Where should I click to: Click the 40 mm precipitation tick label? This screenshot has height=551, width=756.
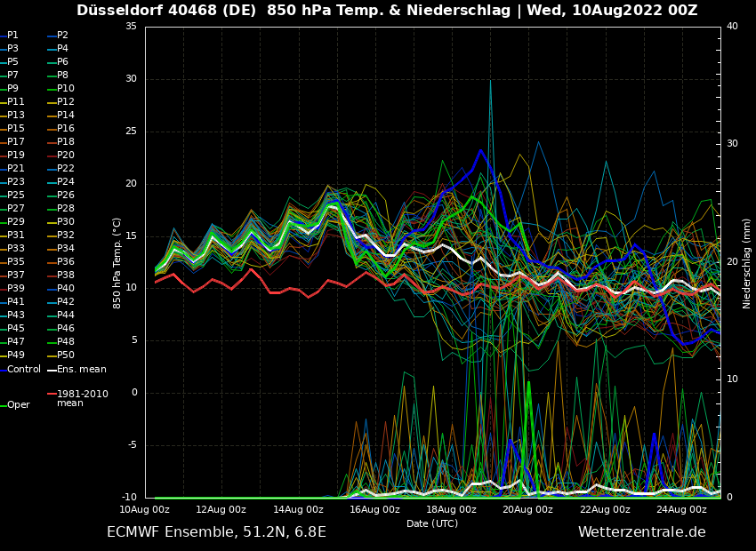point(732,27)
